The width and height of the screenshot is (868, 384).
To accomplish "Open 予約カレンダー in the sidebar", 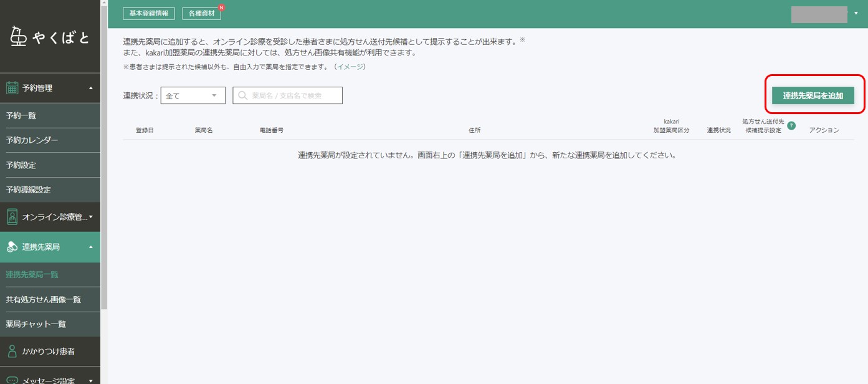I will 50,140.
